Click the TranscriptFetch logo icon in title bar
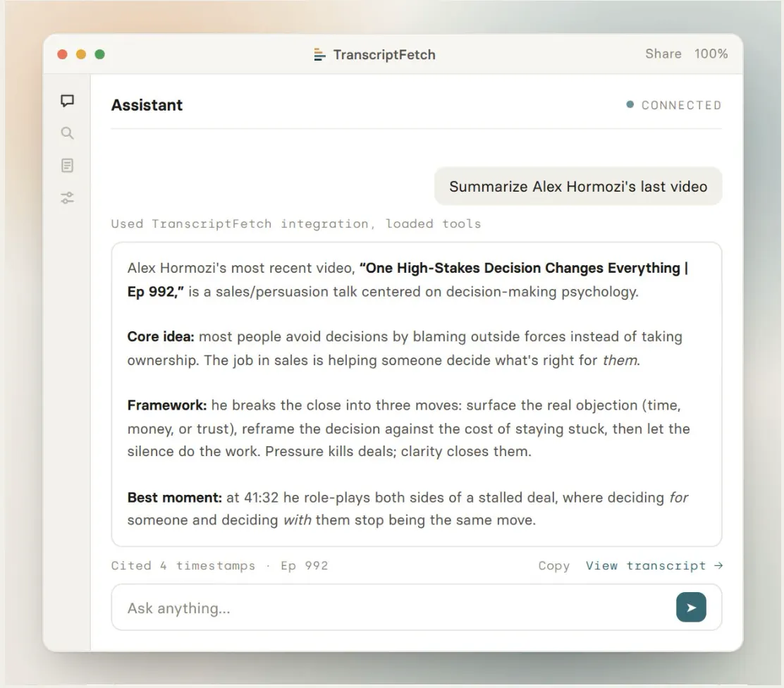This screenshot has width=784, height=688. click(x=319, y=54)
